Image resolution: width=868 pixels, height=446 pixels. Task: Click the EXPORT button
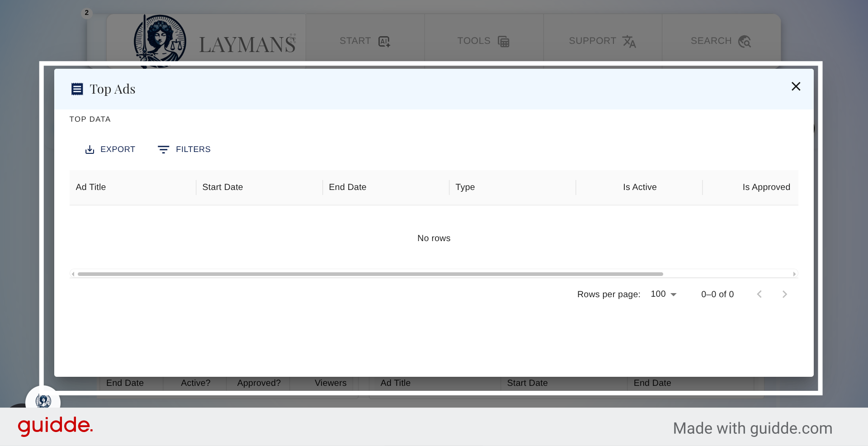tap(110, 149)
